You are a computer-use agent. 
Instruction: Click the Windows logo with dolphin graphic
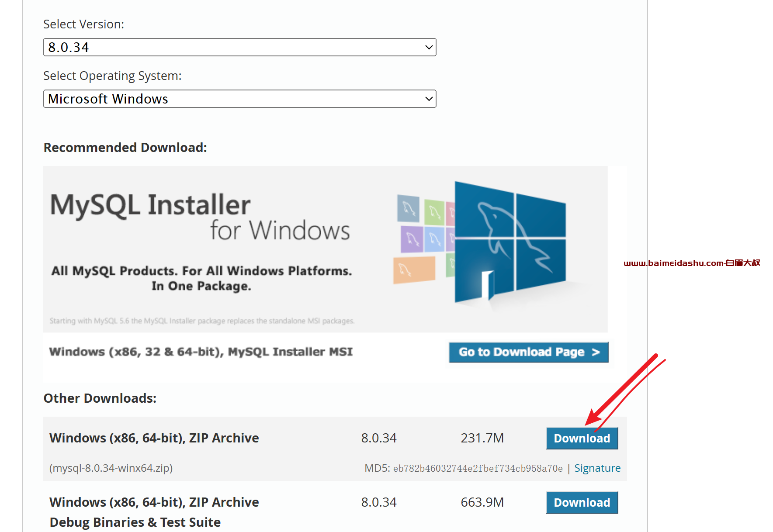click(510, 242)
